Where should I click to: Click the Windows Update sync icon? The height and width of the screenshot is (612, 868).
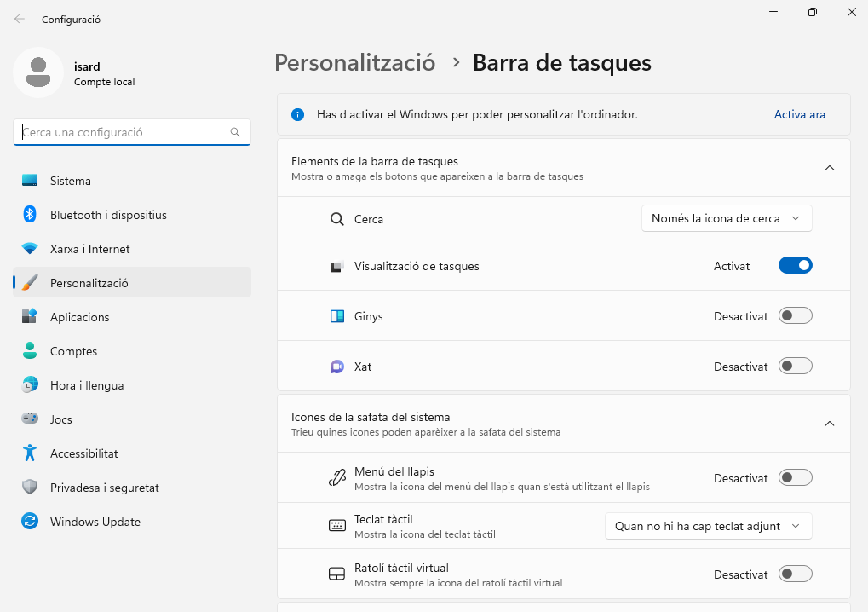click(x=30, y=522)
